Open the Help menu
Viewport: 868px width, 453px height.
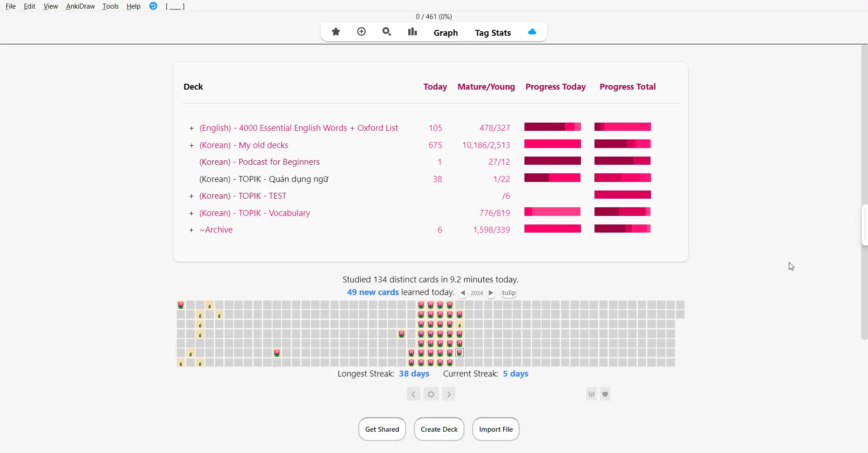pos(133,6)
